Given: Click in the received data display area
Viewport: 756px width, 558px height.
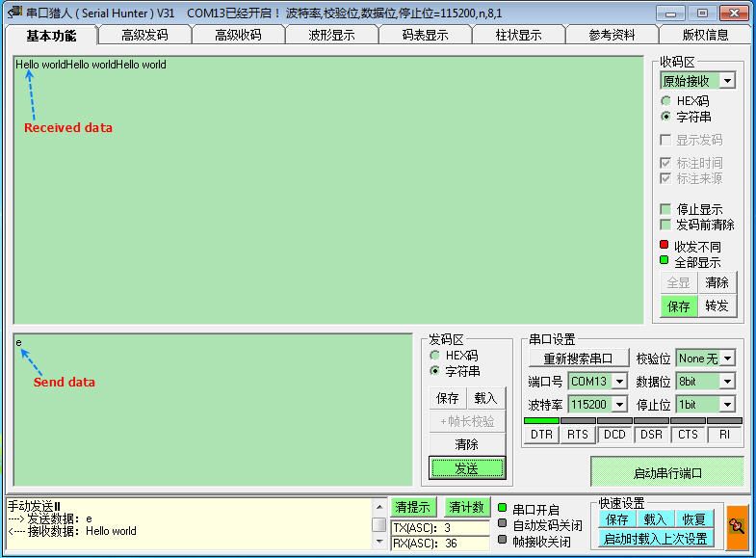Looking at the screenshot, I should tap(328, 190).
